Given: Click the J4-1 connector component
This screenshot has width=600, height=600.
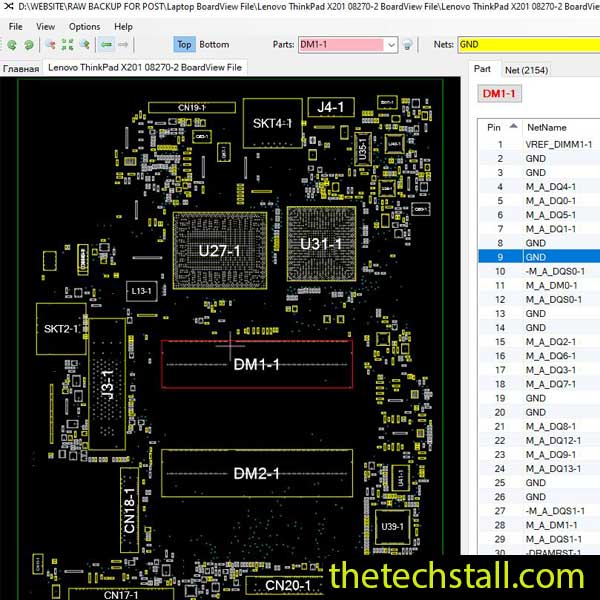Looking at the screenshot, I should coord(331,107).
